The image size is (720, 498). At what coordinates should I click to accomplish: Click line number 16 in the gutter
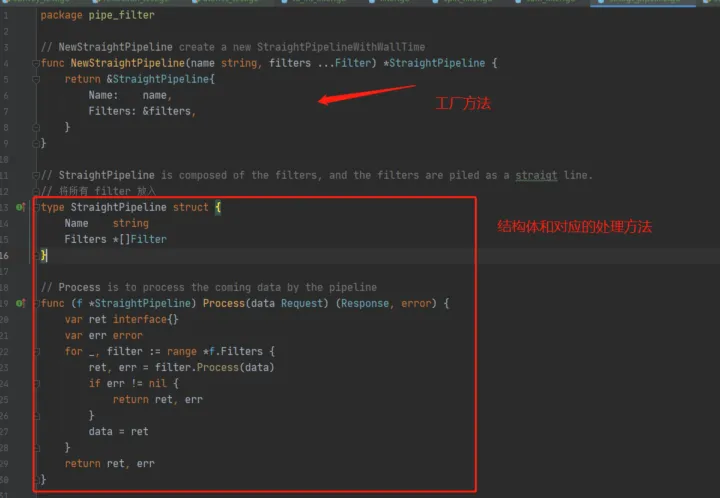(4, 255)
